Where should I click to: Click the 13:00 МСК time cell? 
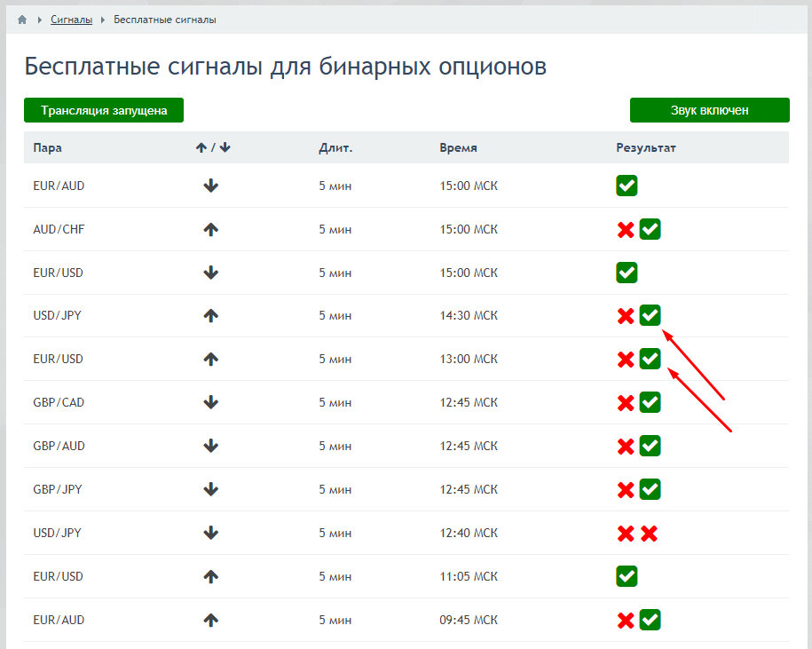tap(469, 359)
